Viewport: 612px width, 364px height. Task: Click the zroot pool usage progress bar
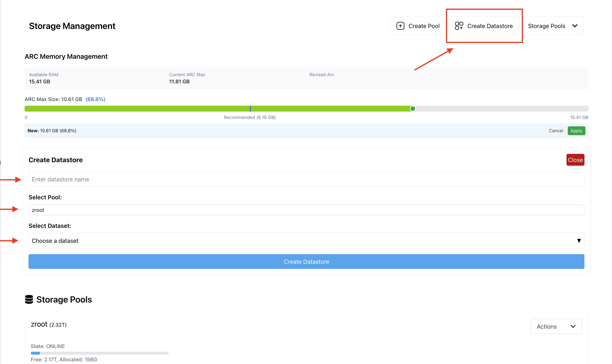[100, 353]
